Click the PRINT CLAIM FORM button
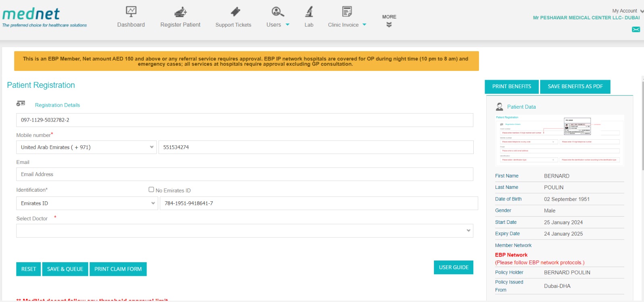The image size is (644, 302). 118,269
